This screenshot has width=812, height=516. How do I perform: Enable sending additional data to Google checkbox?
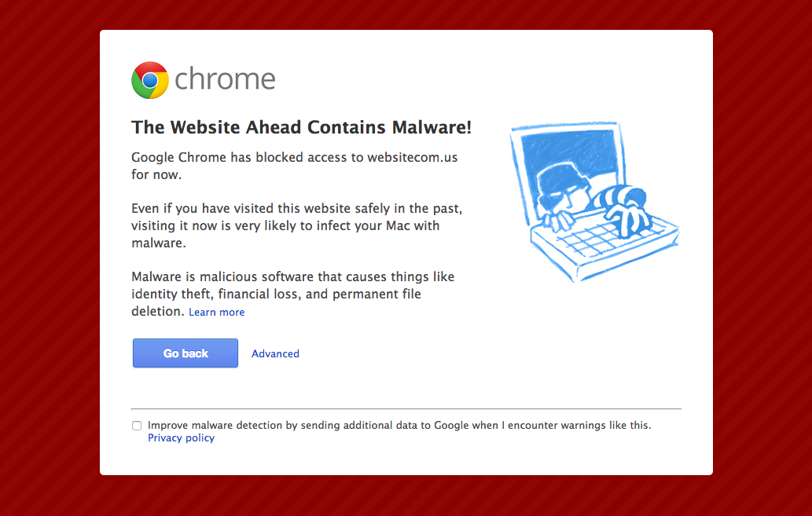click(x=137, y=426)
